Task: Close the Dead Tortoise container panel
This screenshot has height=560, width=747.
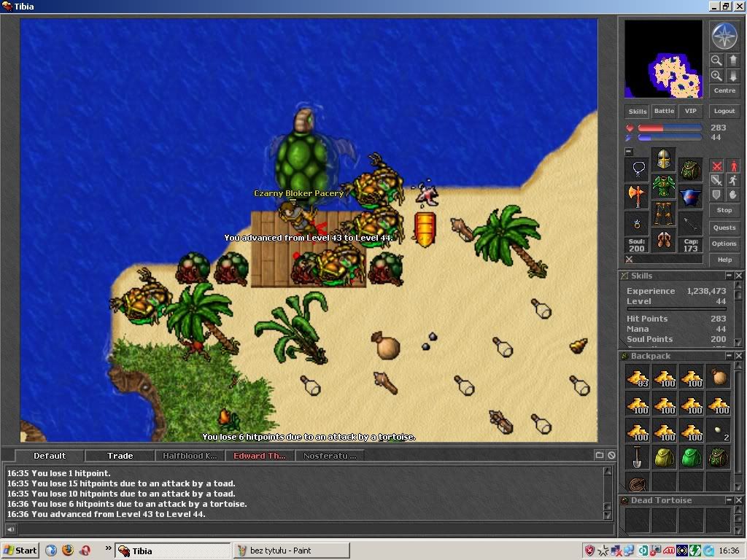Action: click(738, 500)
